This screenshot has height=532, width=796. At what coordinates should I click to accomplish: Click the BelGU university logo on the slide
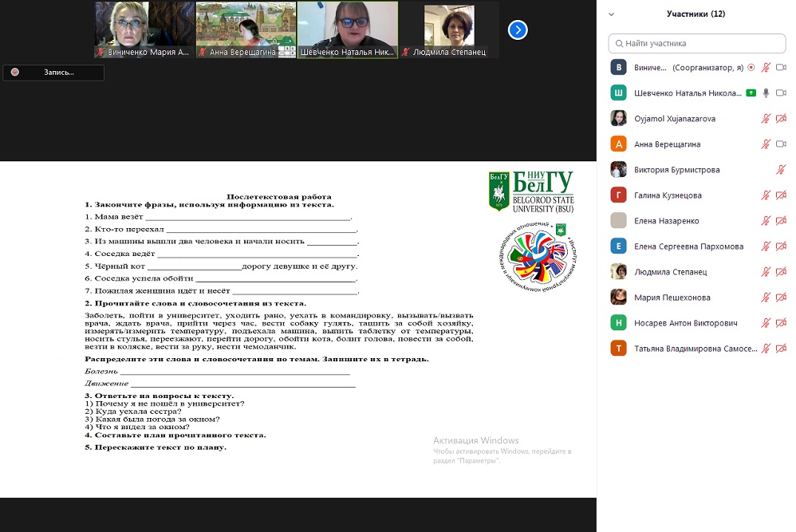pos(530,191)
